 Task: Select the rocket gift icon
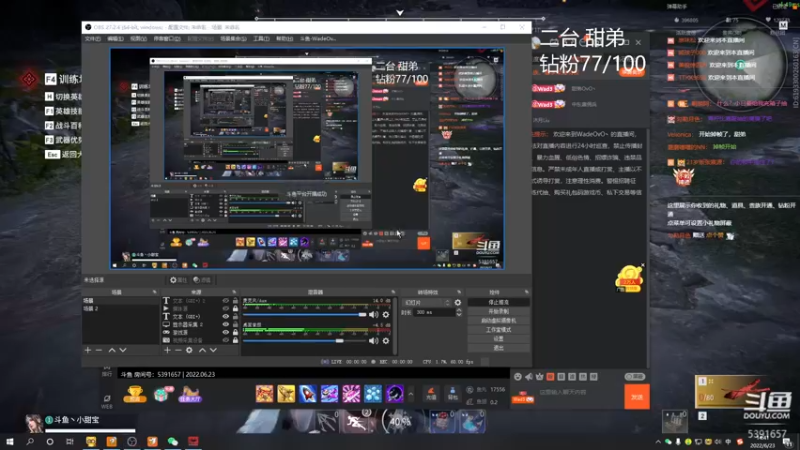click(x=308, y=394)
